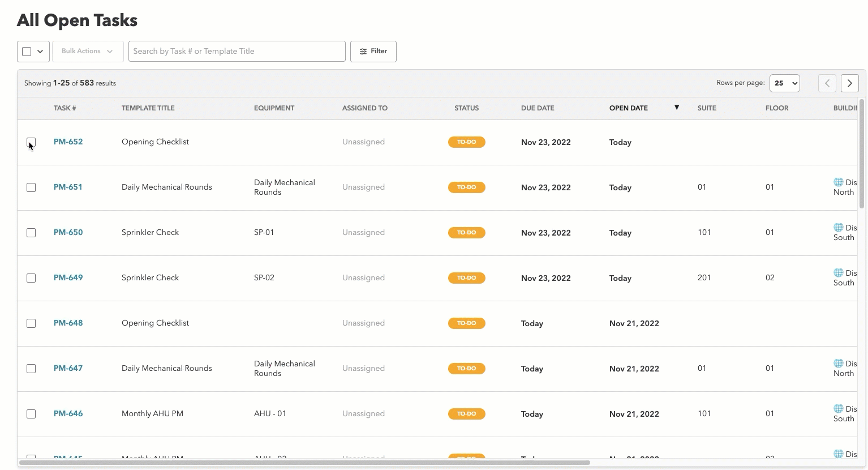Click globe icon in PM-646 building cell
The width and height of the screenshot is (868, 470).
tap(838, 409)
